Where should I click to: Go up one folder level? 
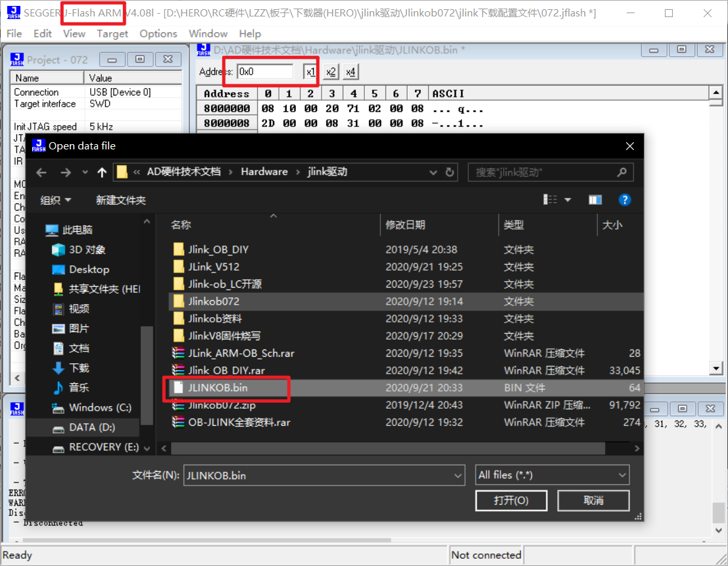coord(102,173)
